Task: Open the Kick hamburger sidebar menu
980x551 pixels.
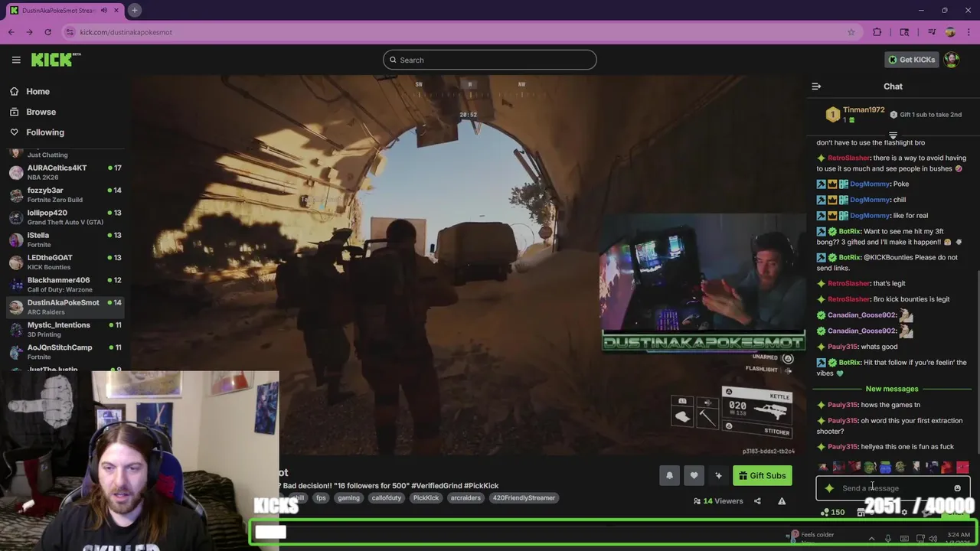Action: (16, 60)
